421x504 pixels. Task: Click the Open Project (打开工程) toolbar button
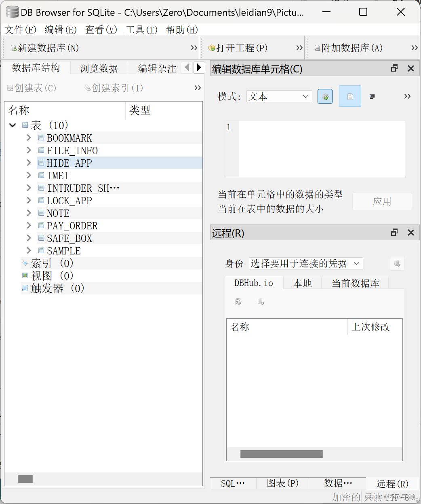[238, 48]
